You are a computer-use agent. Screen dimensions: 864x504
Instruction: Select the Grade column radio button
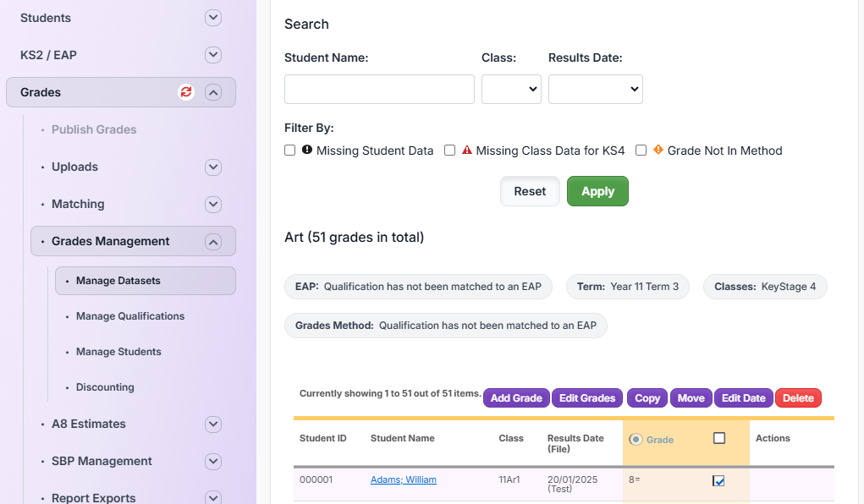point(636,439)
